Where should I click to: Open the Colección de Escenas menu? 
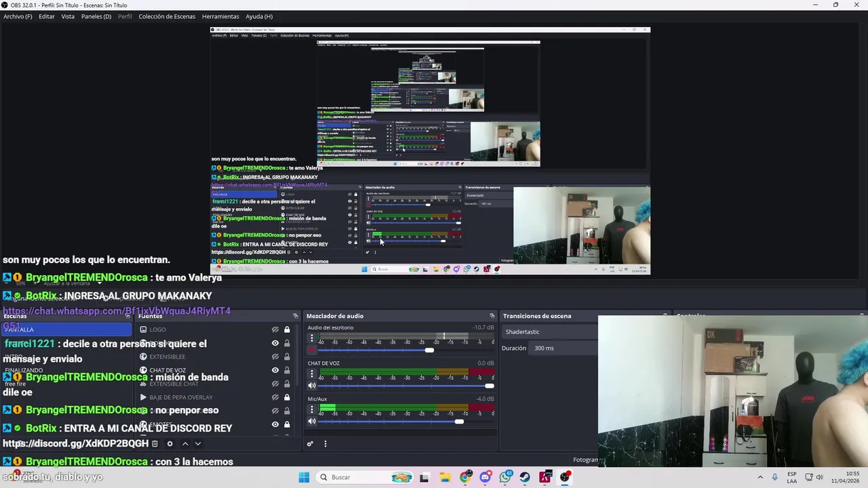(167, 16)
